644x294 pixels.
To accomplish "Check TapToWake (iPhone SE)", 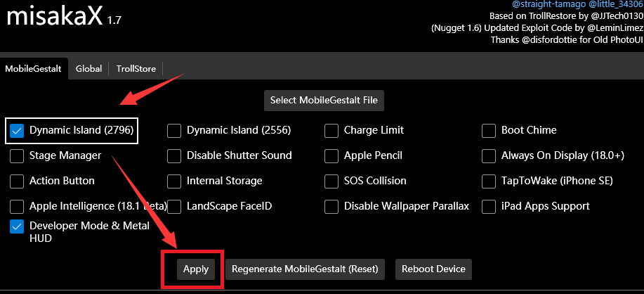I will (x=489, y=181).
